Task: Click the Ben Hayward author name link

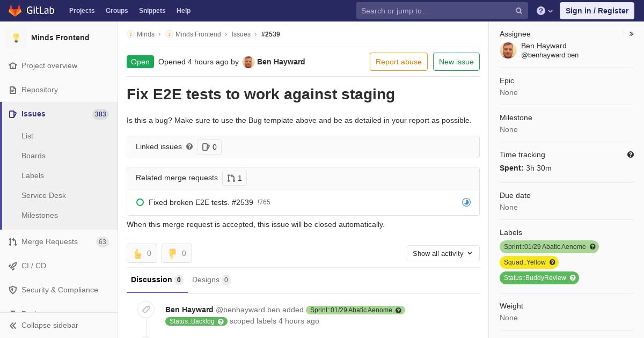Action: coord(281,62)
